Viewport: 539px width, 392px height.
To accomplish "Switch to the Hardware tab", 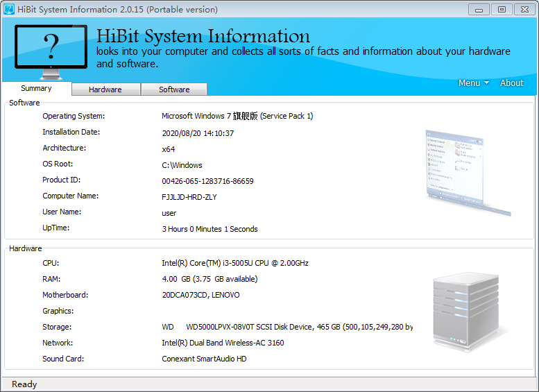I will [x=105, y=90].
